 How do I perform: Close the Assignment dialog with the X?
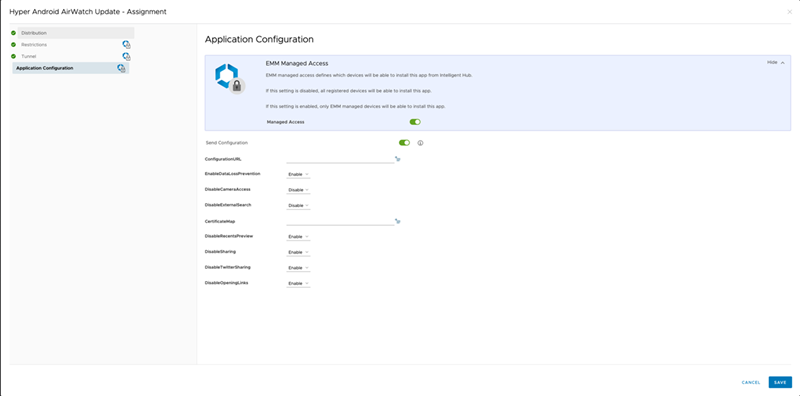coord(790,12)
